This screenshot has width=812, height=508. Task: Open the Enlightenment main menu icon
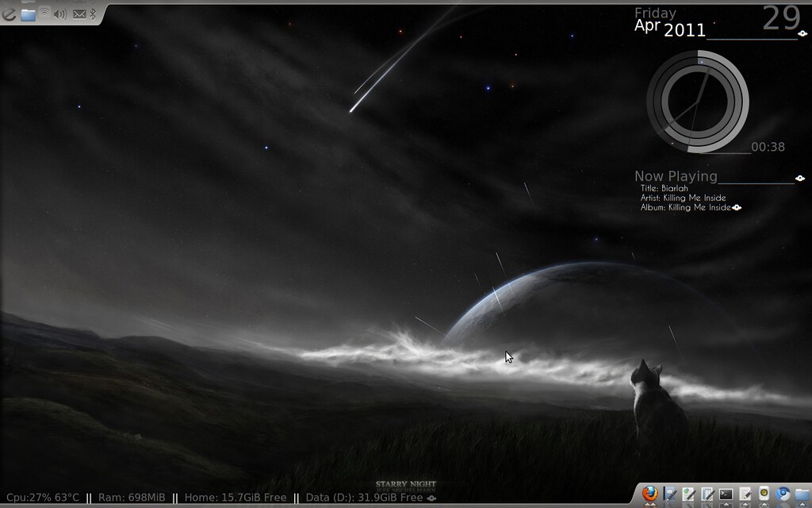click(x=8, y=14)
